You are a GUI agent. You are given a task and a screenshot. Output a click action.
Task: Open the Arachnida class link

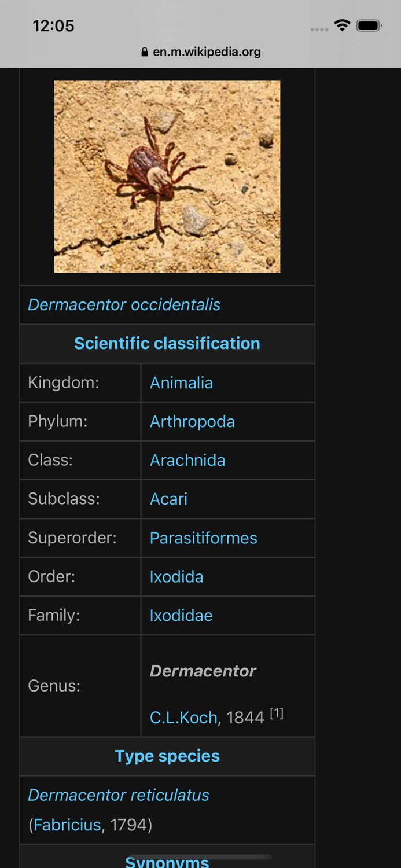click(187, 460)
